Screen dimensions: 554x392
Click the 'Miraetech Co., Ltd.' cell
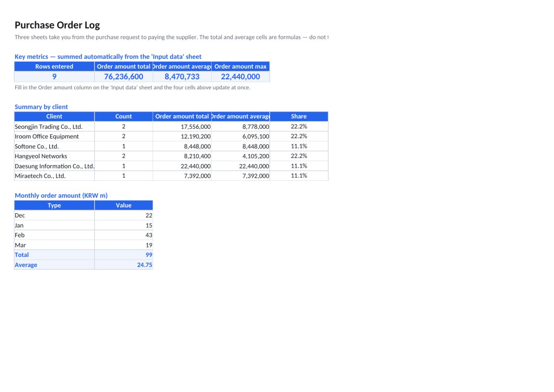tap(54, 176)
